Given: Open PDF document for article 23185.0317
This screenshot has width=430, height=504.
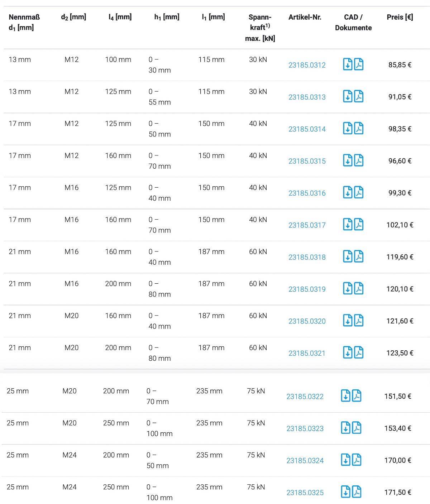Looking at the screenshot, I should 359,224.
